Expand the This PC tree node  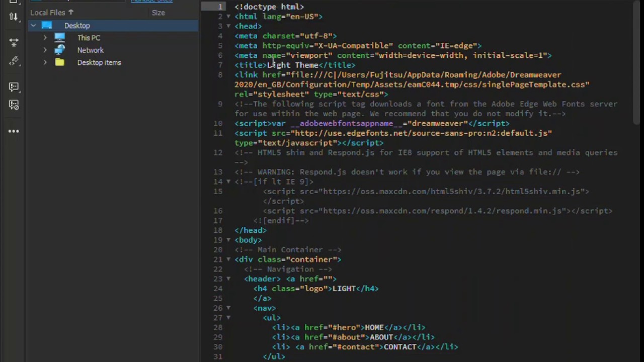(x=45, y=37)
